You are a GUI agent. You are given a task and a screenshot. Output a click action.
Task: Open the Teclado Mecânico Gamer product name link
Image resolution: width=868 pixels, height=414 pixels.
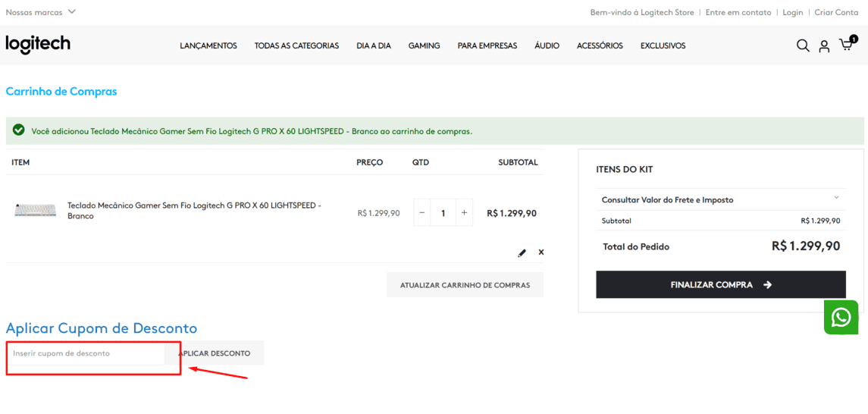pos(194,210)
